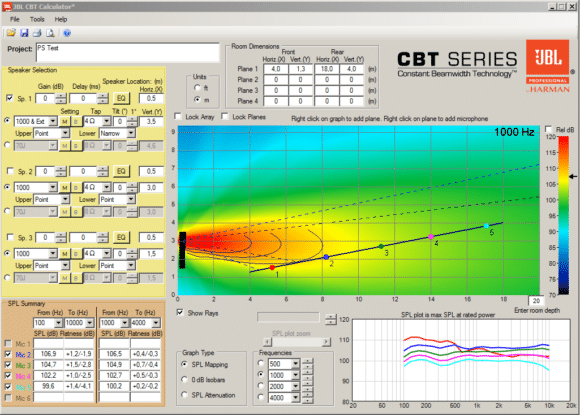Click the B button for Sp. 1 setting

click(76, 121)
